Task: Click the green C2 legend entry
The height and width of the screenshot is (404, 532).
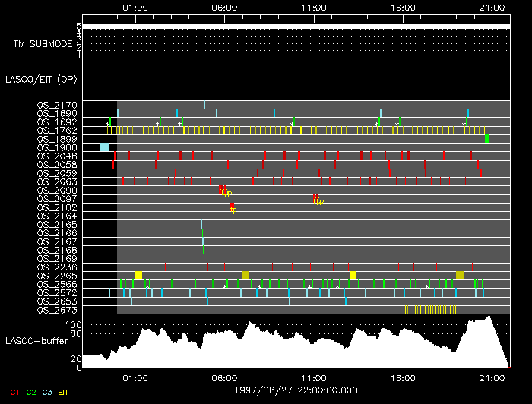Action: click(31, 391)
